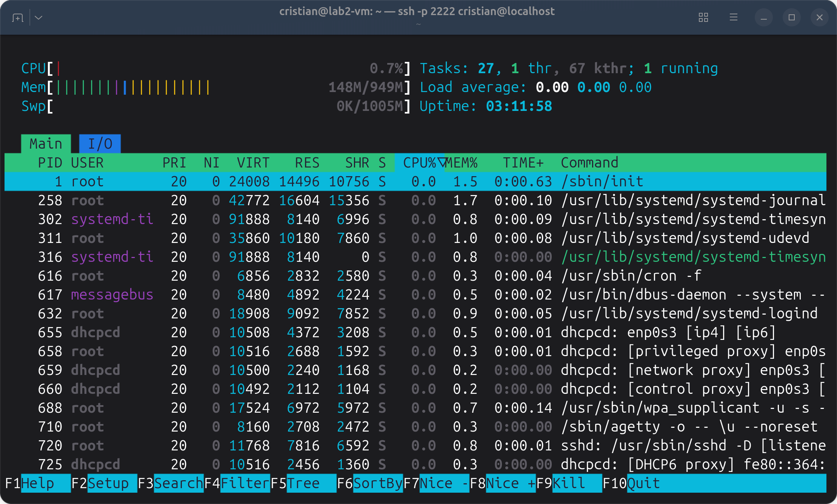Sort by the Command column header

589,163
